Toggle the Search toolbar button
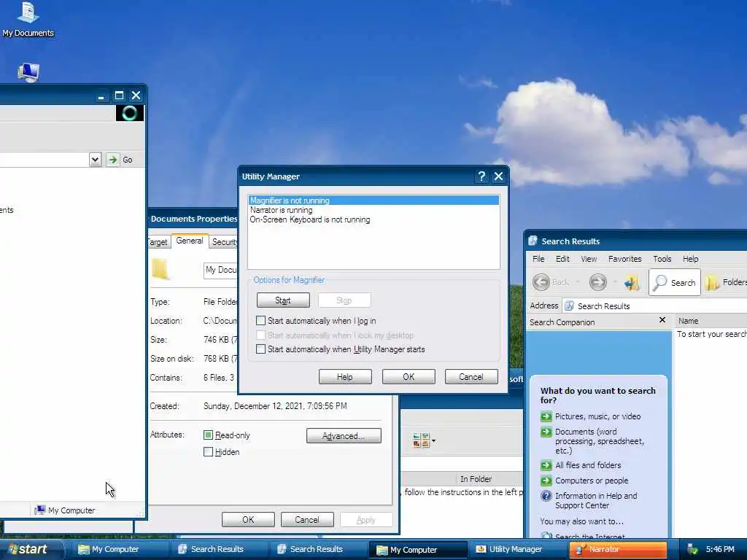 pyautogui.click(x=675, y=282)
